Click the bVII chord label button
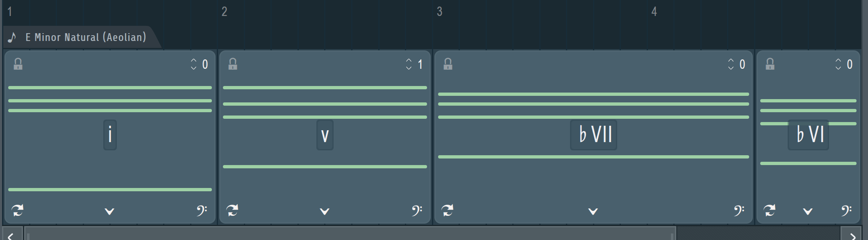The image size is (868, 240). 593,135
